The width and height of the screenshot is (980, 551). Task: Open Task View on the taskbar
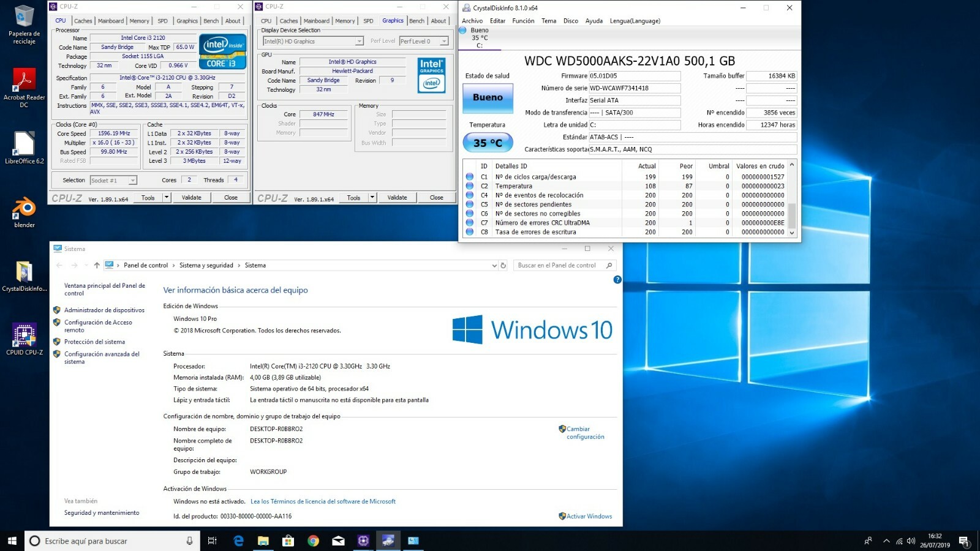click(x=212, y=541)
